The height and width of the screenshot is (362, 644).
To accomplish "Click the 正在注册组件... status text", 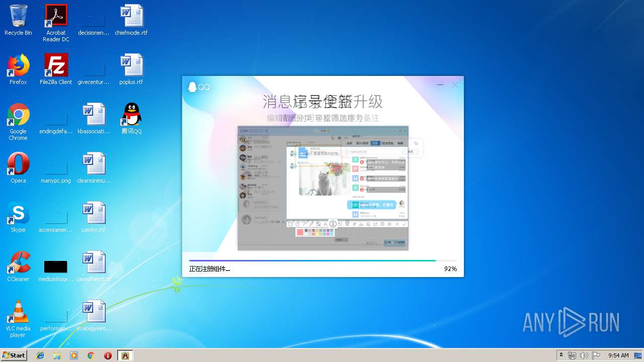I will coord(210,269).
